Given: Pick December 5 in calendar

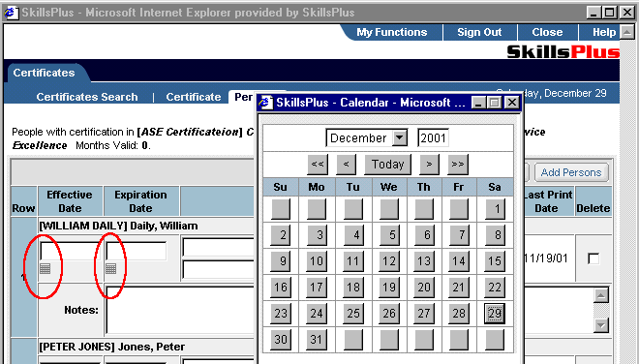Looking at the screenshot, I should [389, 235].
